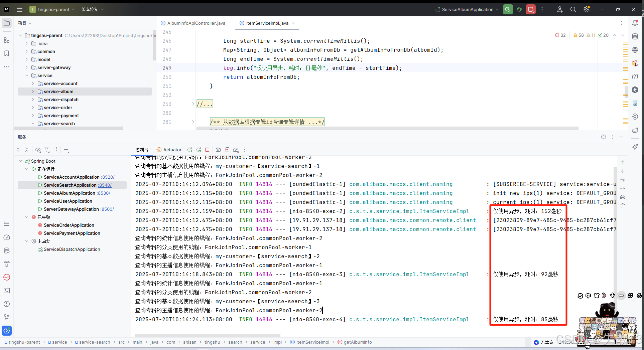Add a new service with the plus icon

(x=66, y=150)
